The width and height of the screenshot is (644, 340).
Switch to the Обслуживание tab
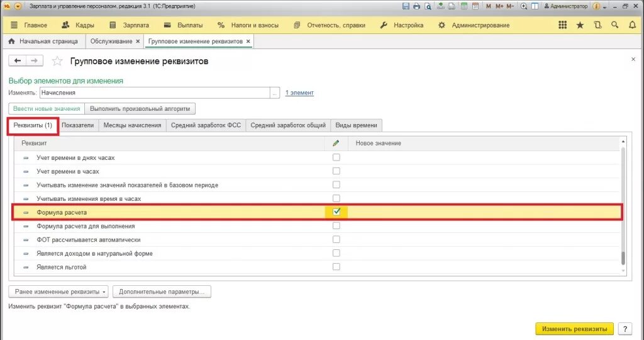click(x=111, y=42)
